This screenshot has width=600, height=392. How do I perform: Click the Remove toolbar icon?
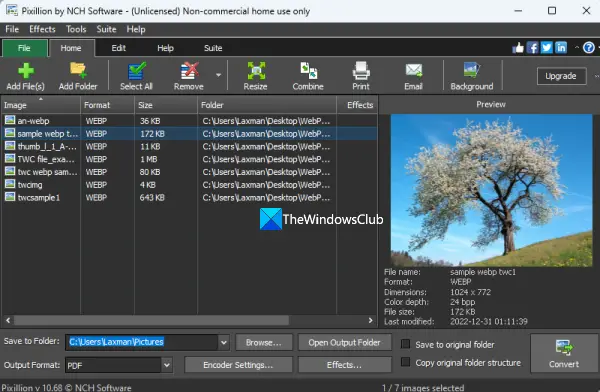[189, 71]
